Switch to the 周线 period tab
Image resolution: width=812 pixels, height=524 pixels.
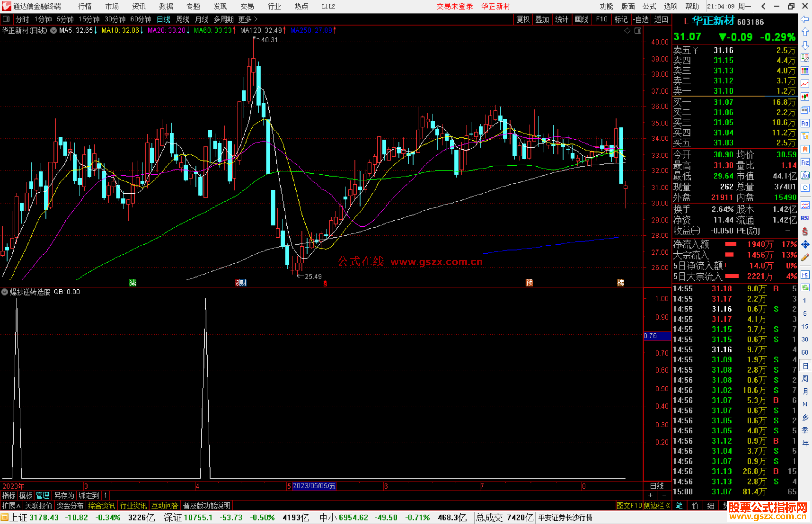tap(182, 19)
